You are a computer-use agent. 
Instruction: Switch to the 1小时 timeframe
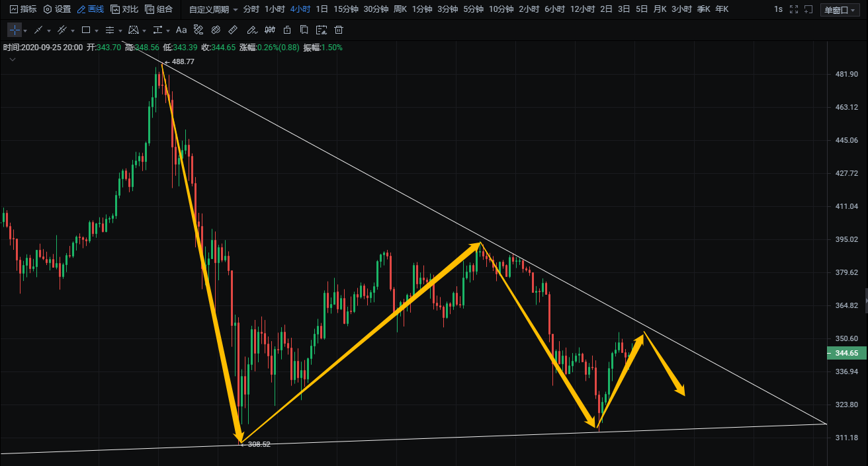click(x=275, y=9)
